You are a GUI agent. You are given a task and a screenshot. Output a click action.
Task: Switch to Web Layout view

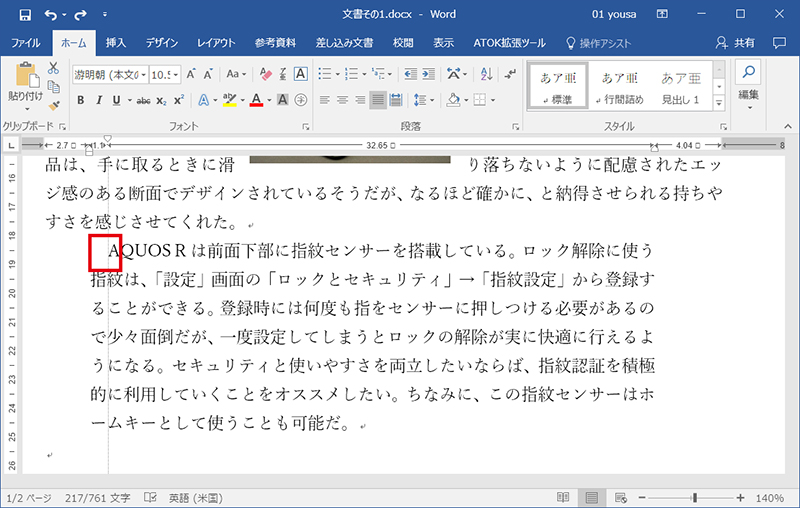coord(620,497)
